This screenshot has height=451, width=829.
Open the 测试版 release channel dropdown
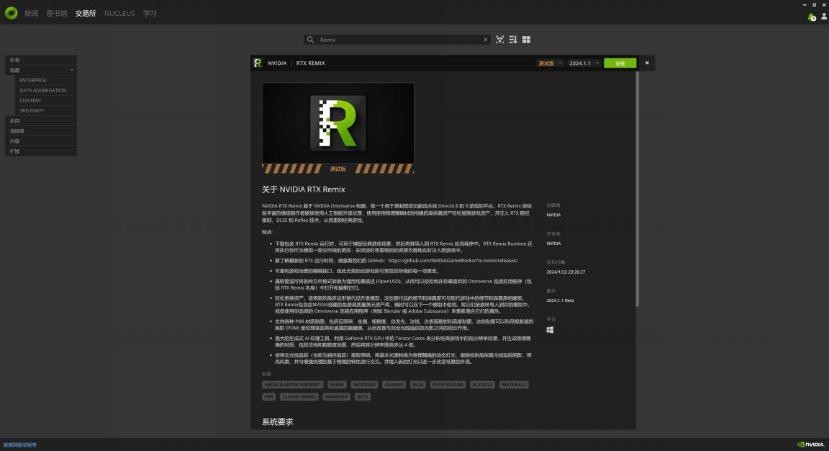click(550, 63)
